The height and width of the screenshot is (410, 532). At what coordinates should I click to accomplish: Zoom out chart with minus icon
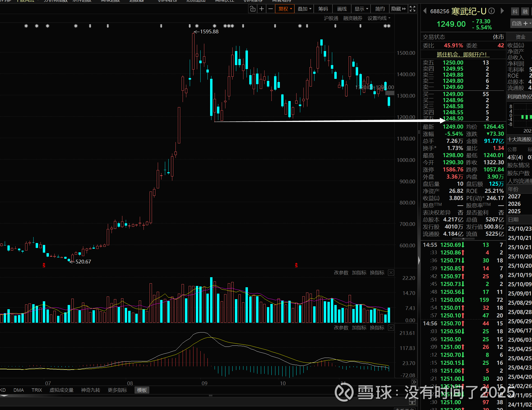(x=270, y=9)
